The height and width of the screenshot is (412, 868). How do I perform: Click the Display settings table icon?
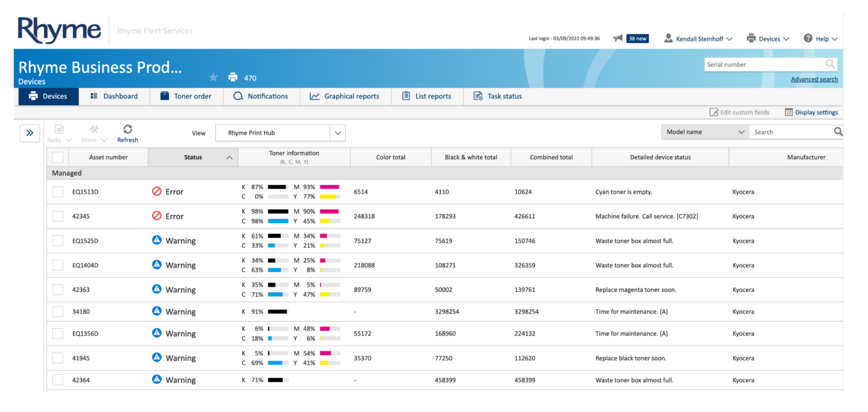[x=789, y=112]
